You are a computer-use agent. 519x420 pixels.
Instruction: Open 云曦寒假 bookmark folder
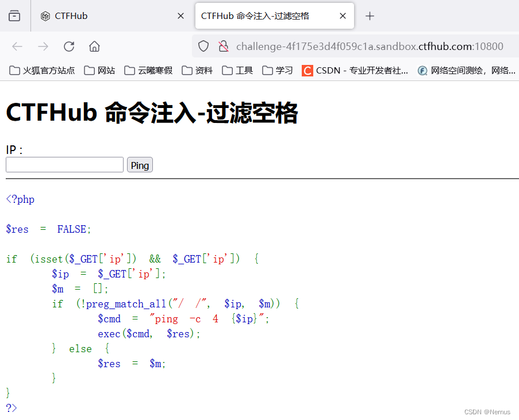[148, 71]
